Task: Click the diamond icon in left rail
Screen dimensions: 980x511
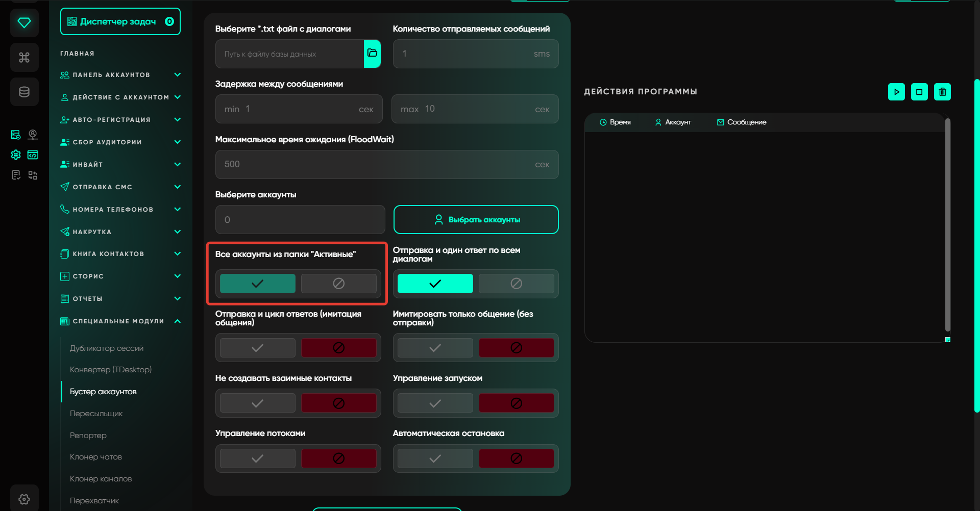Action: coord(24,23)
